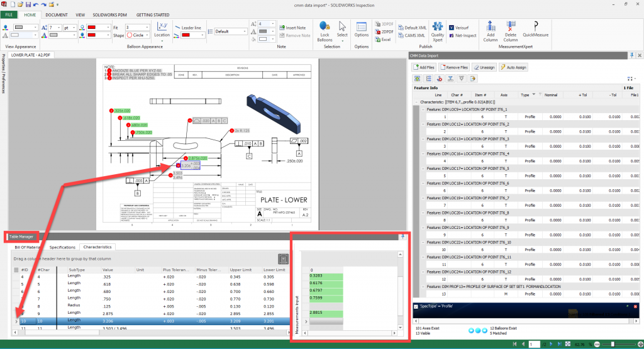Open the SOLIDWORKS PDM tab
Image resolution: width=644 pixels, height=349 pixels.
109,15
